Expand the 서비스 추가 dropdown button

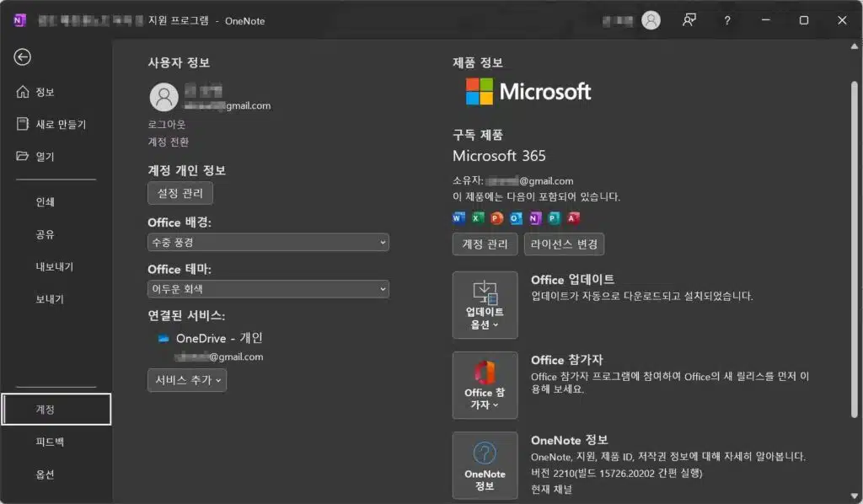187,379
